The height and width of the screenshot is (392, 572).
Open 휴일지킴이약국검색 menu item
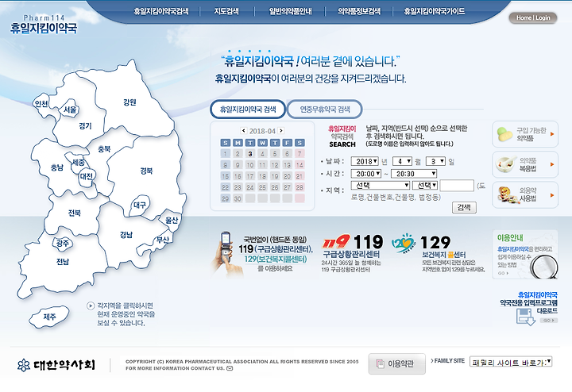161,11
